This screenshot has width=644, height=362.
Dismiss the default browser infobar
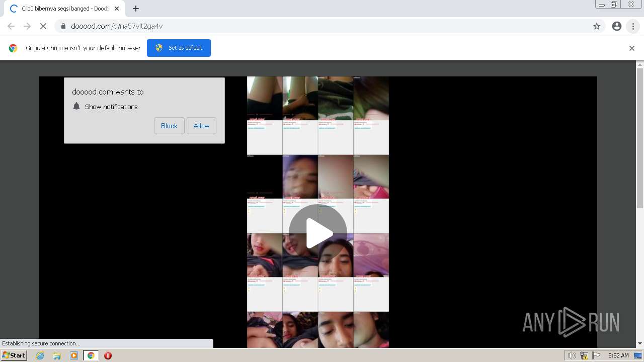pos(632,48)
